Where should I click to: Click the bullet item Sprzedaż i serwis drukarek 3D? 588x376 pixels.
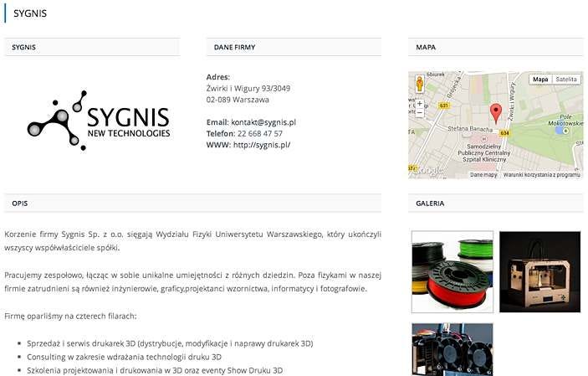click(170, 343)
